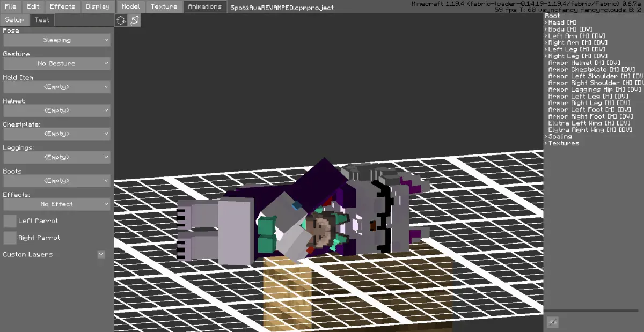The height and width of the screenshot is (332, 644).
Task: Expand the Body [H] [DV] tree node
Action: (546, 29)
